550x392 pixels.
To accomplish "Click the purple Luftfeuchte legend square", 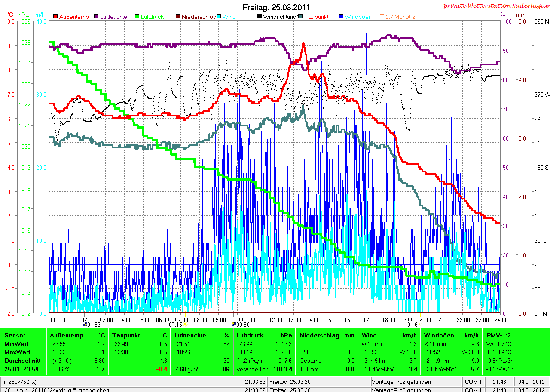I will [x=96, y=17].
